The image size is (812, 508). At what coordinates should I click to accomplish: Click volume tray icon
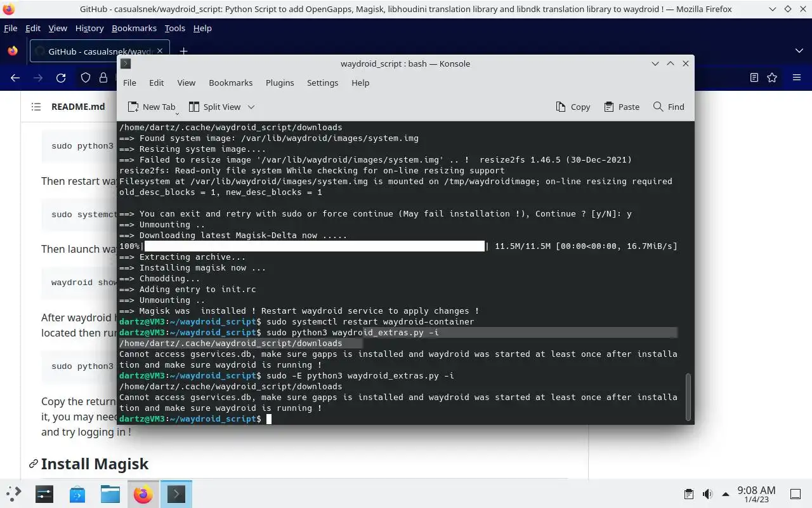(707, 493)
